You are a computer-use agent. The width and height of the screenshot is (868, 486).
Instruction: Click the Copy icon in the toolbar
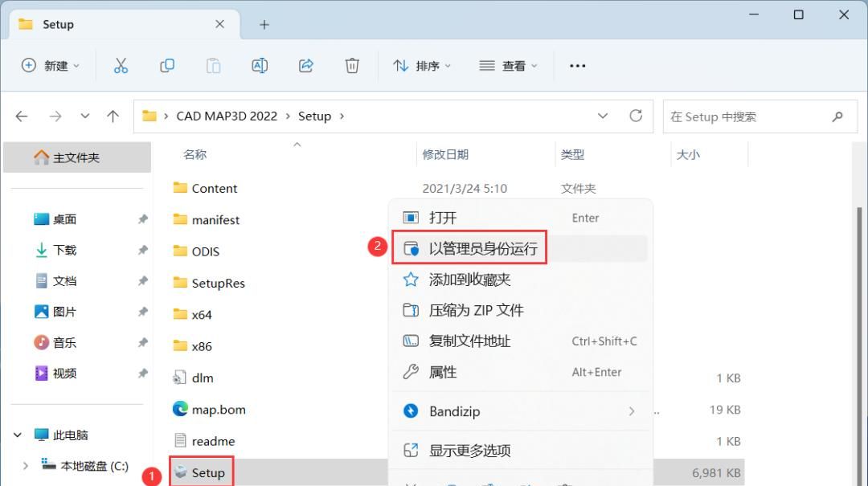pos(167,65)
